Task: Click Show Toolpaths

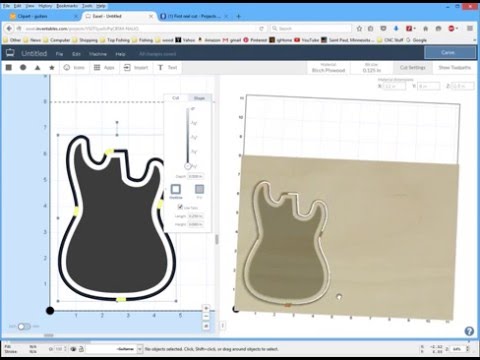Action: click(x=455, y=68)
